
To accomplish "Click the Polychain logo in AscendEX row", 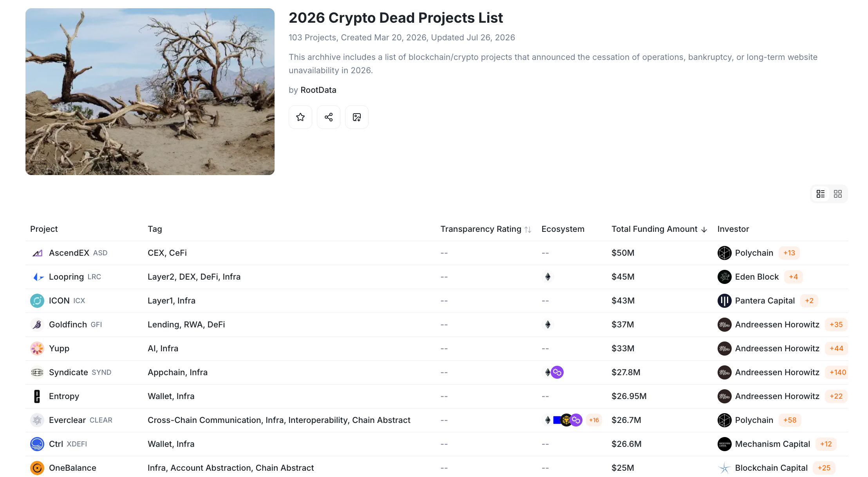I will 724,253.
